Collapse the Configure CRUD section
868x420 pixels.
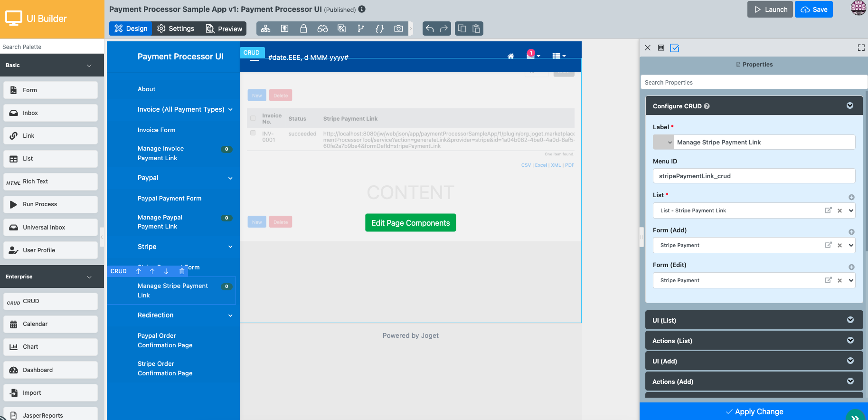click(x=850, y=105)
